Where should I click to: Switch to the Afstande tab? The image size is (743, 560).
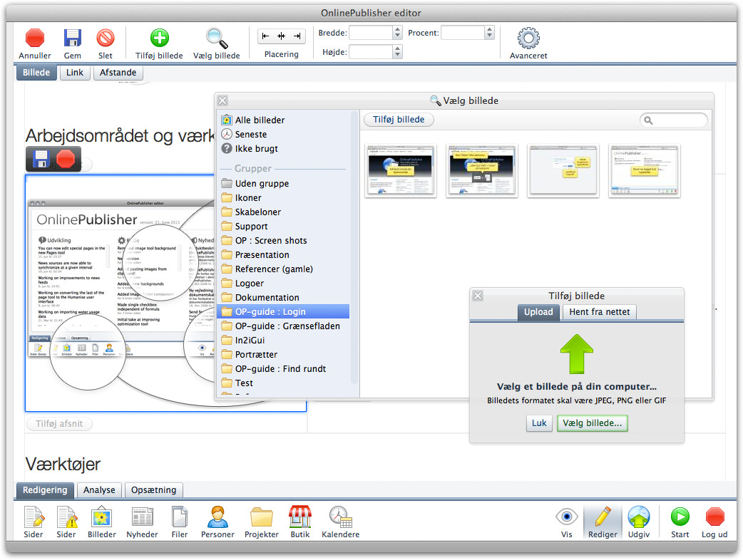pyautogui.click(x=118, y=73)
